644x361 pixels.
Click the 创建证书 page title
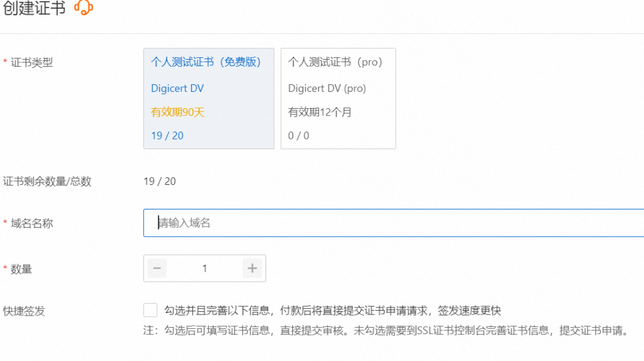pyautogui.click(x=35, y=9)
